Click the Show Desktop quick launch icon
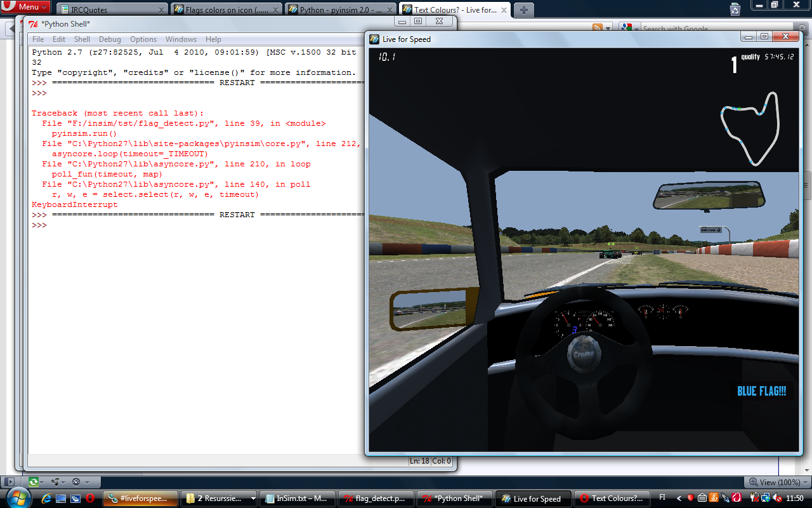The width and height of the screenshot is (812, 508). pos(61,498)
